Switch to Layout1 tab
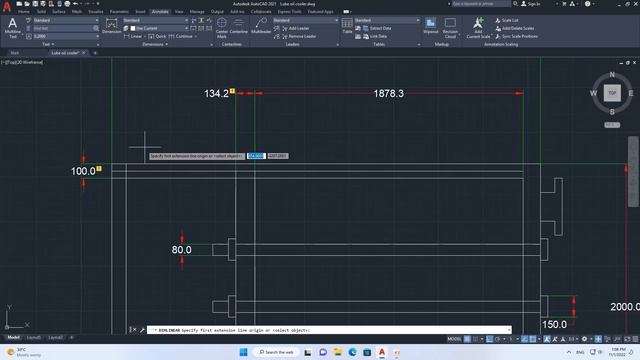 33,338
